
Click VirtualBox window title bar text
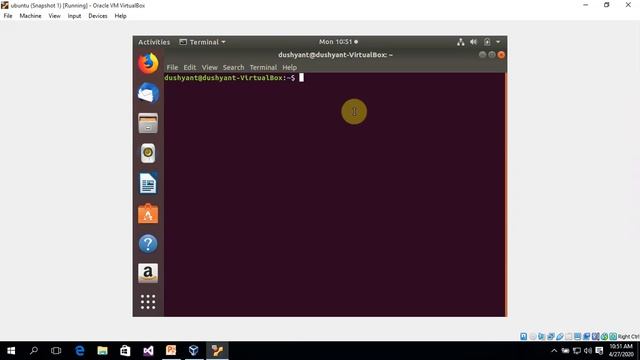(x=78, y=5)
